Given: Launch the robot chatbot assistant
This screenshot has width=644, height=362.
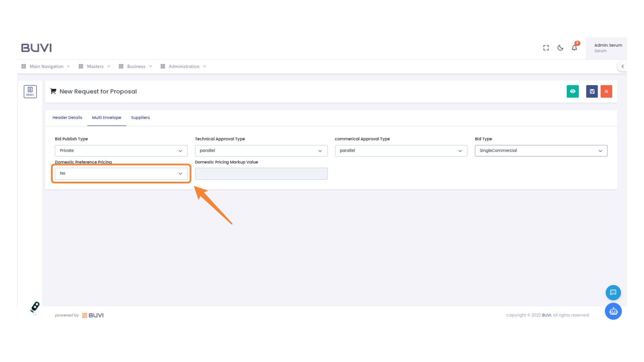Looking at the screenshot, I should [x=613, y=311].
